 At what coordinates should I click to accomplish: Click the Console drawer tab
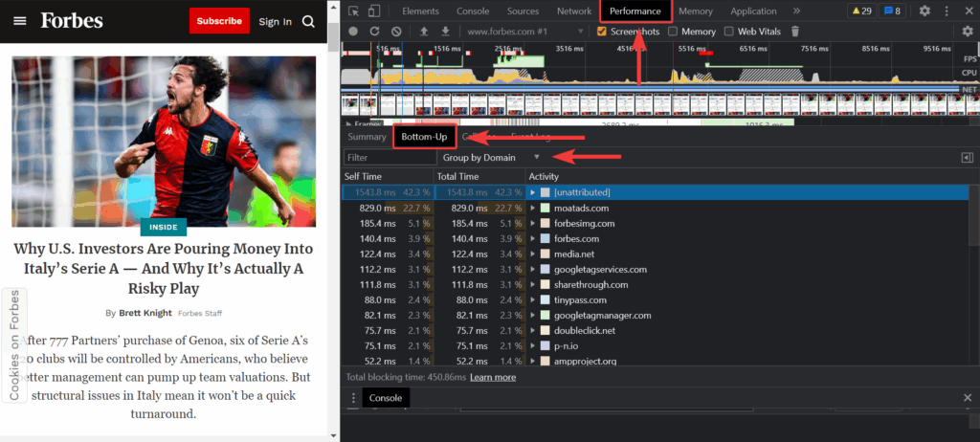[386, 398]
